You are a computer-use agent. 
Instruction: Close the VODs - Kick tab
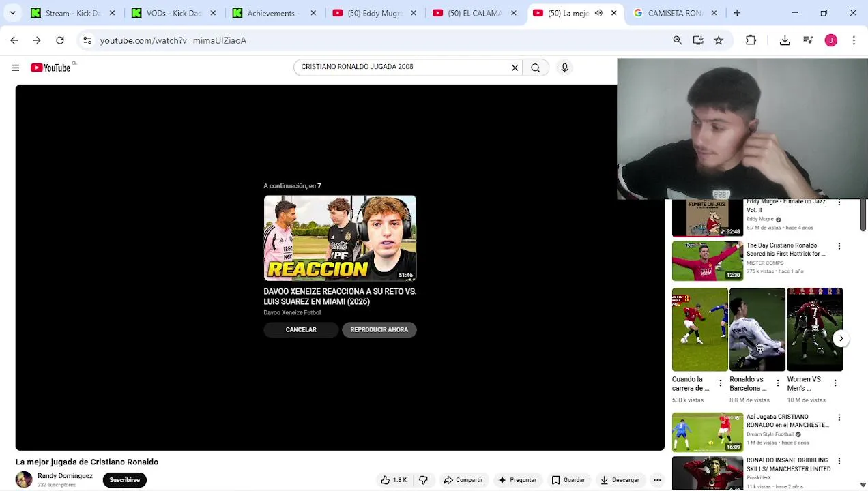coord(213,13)
